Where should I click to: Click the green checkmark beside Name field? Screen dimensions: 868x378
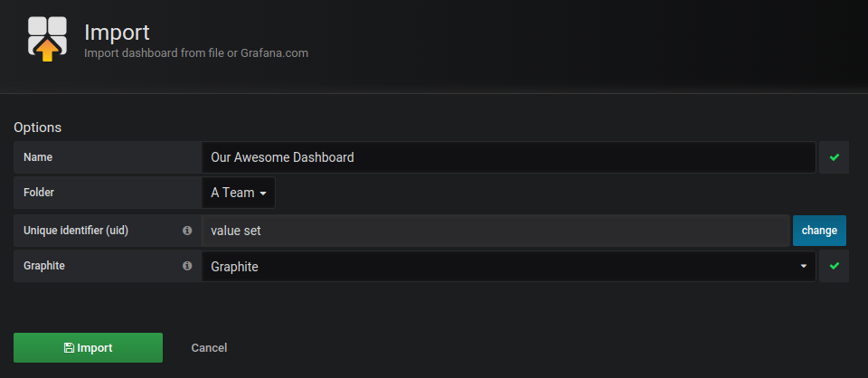pos(834,157)
